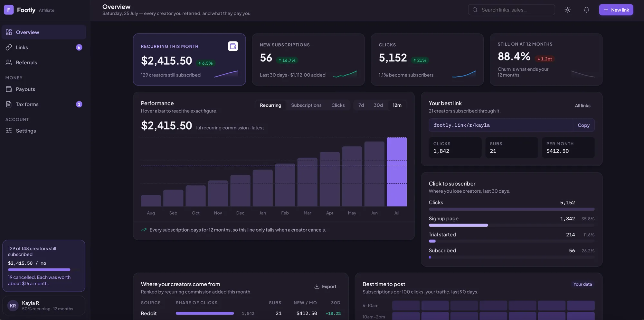Viewport: 644px width, 320px height.
Task: Open the Recurring this month card
Action: [x=189, y=59]
